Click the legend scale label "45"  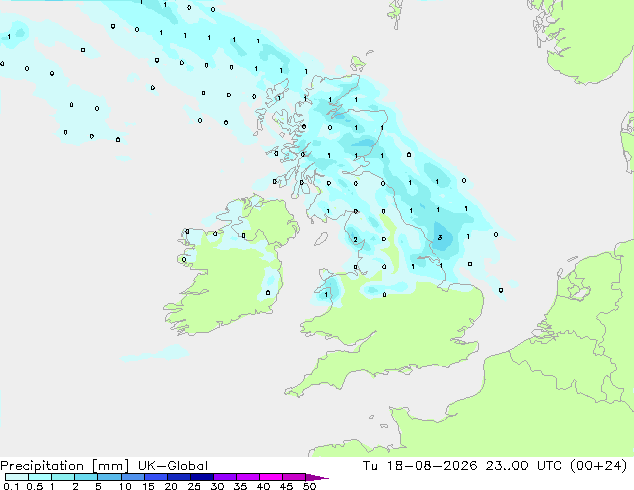(x=286, y=486)
